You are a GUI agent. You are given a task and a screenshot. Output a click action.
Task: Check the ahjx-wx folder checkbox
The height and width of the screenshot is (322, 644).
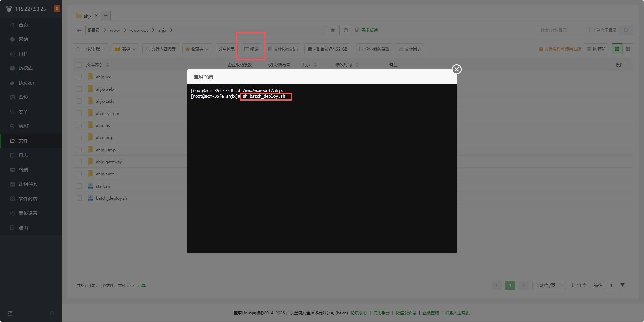pyautogui.click(x=79, y=77)
